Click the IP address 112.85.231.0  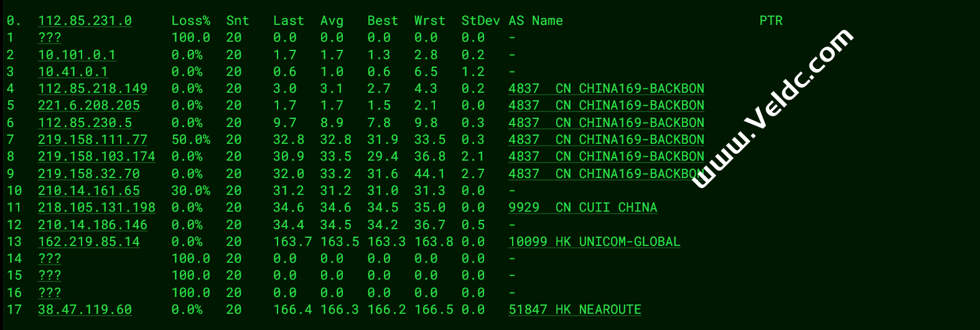85,21
